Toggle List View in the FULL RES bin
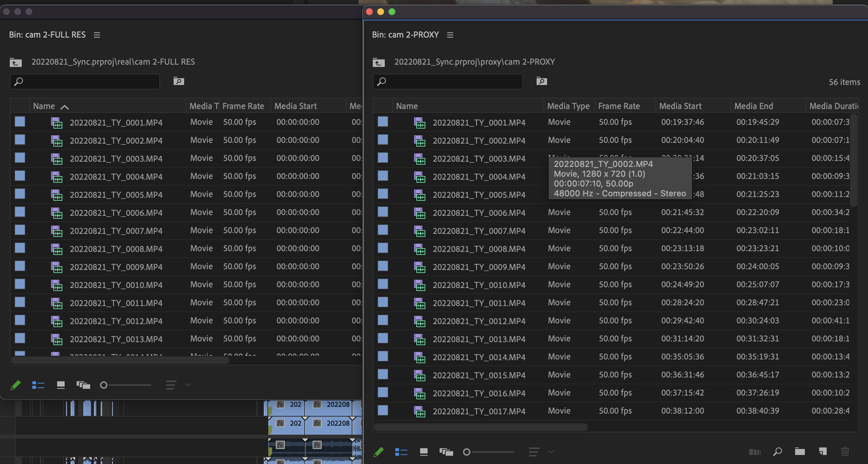868x464 pixels. (x=38, y=385)
